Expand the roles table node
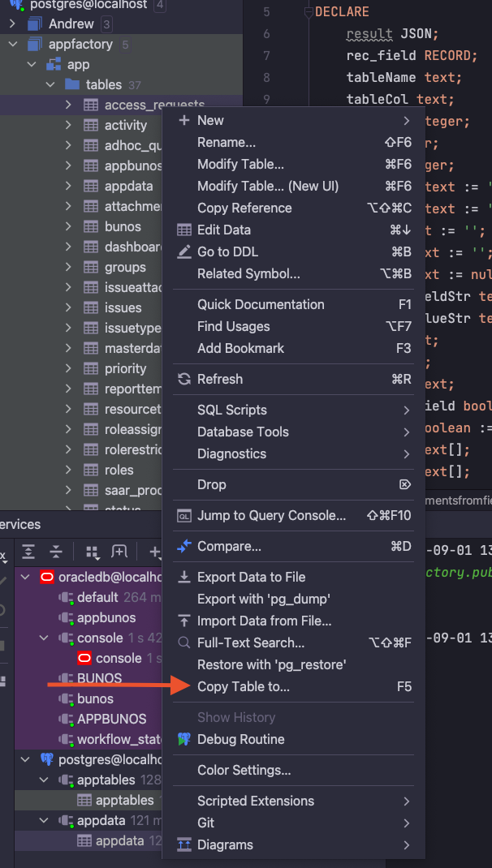Image resolution: width=492 pixels, height=868 pixels. 68,470
